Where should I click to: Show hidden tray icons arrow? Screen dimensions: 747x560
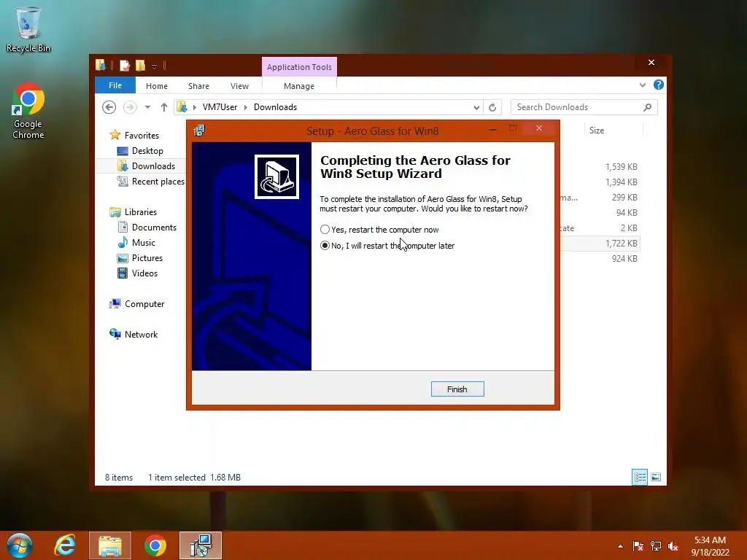click(x=620, y=546)
